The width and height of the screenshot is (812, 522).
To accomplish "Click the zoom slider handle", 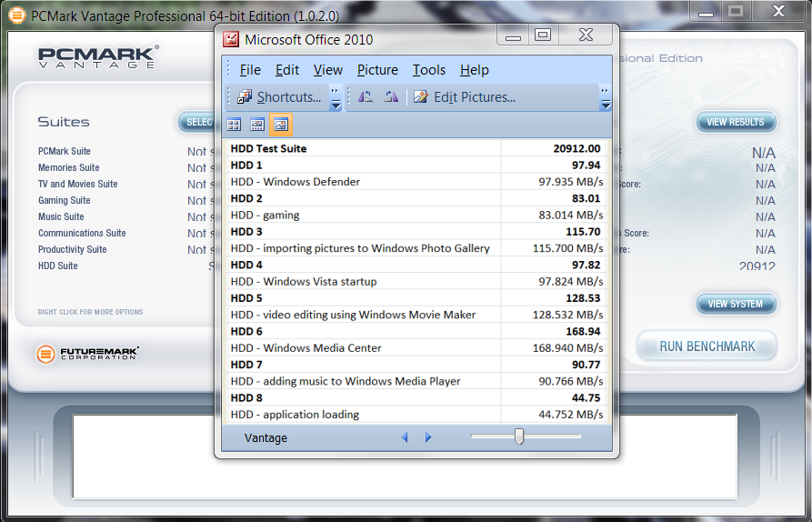I will point(519,437).
